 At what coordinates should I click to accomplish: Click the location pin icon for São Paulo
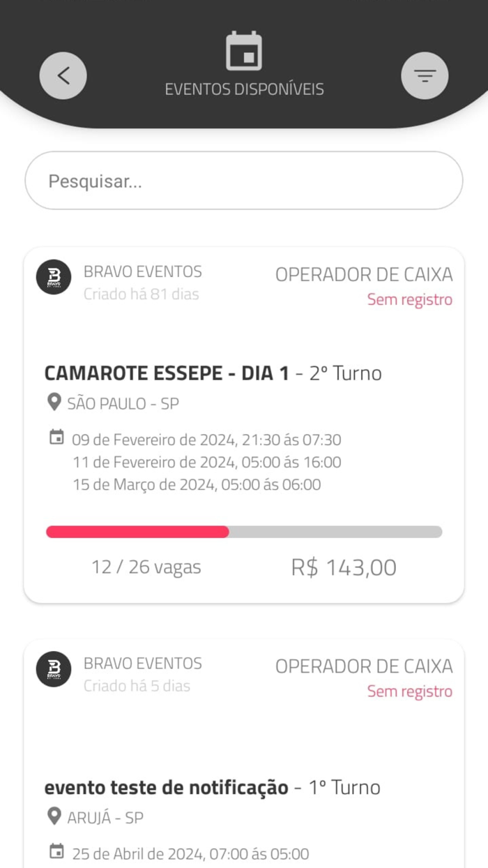(x=54, y=403)
